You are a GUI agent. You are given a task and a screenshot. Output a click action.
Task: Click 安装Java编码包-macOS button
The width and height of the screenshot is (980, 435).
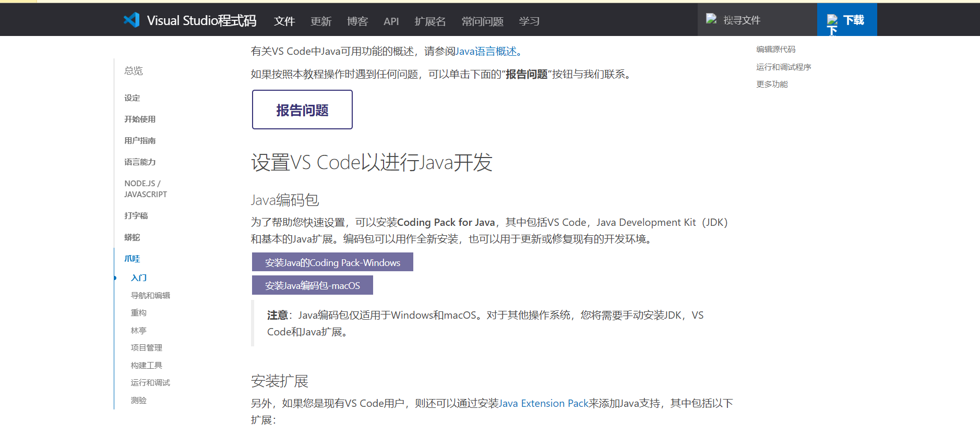pyautogui.click(x=313, y=285)
